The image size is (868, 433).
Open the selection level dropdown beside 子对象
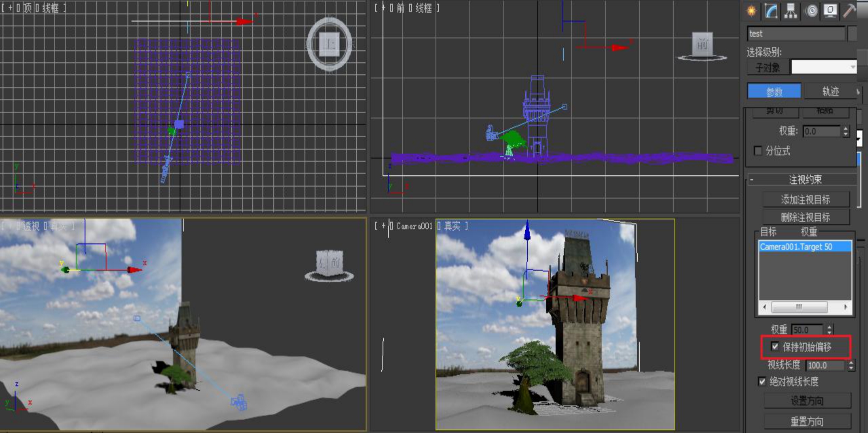(824, 67)
